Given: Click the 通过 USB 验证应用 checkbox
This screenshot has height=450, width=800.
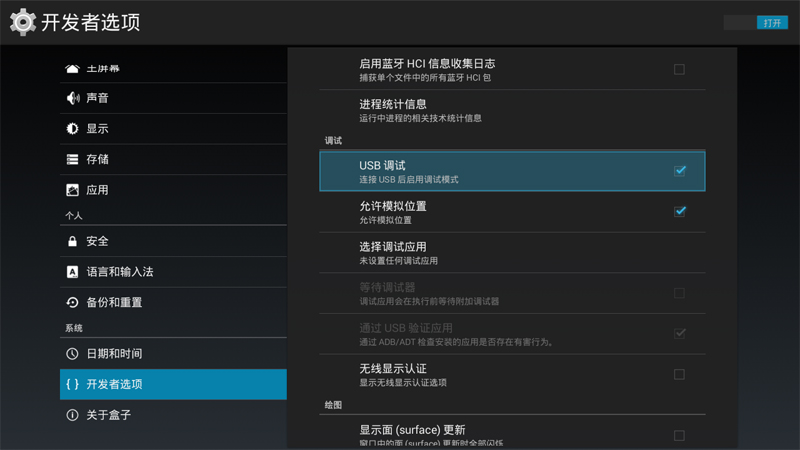Looking at the screenshot, I should [x=680, y=334].
